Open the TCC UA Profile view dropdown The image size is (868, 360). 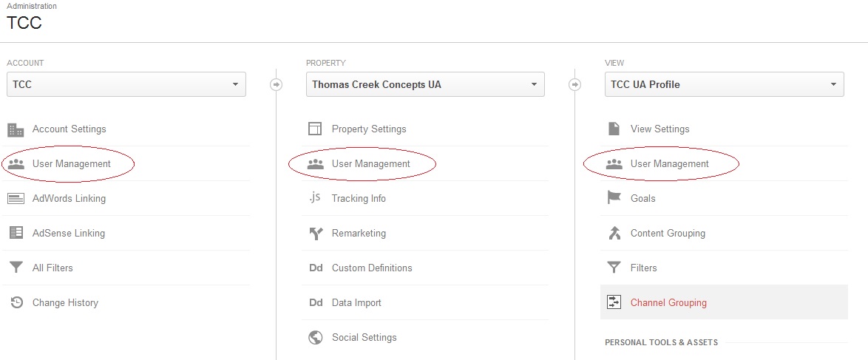point(724,84)
